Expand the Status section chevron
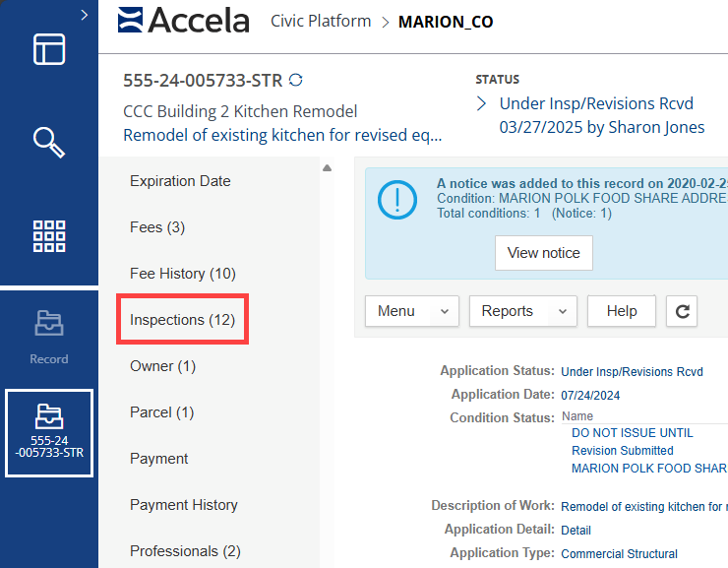This screenshot has height=568, width=728. pos(482,103)
